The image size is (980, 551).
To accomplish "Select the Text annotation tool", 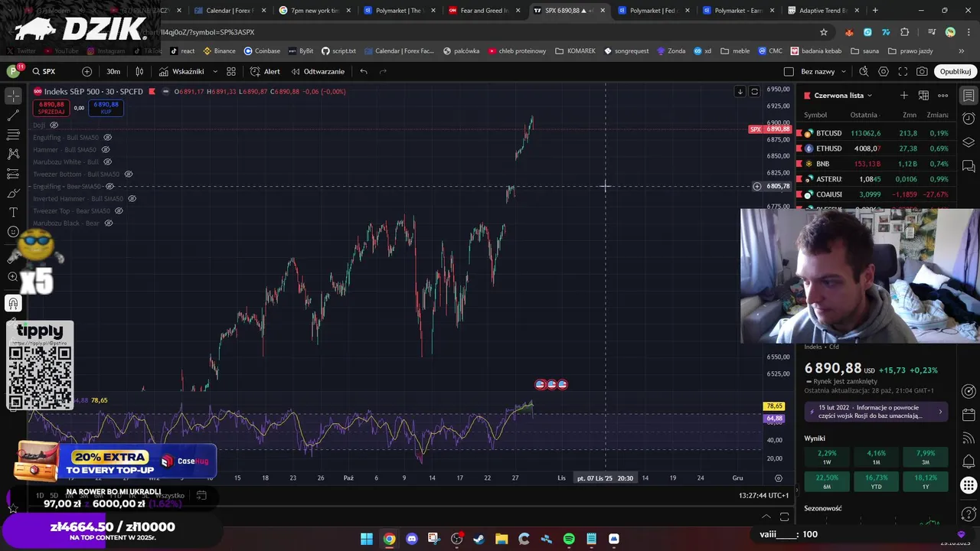I will (x=13, y=212).
